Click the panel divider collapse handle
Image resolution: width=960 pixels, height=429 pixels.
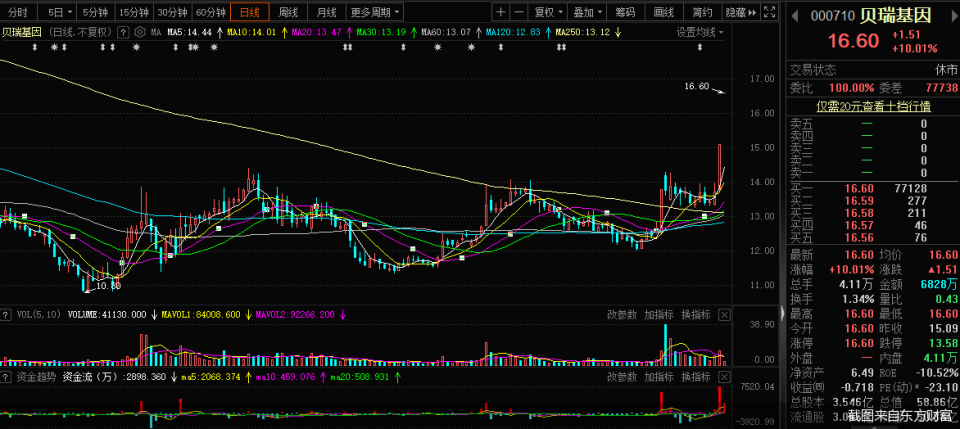[x=782, y=313]
